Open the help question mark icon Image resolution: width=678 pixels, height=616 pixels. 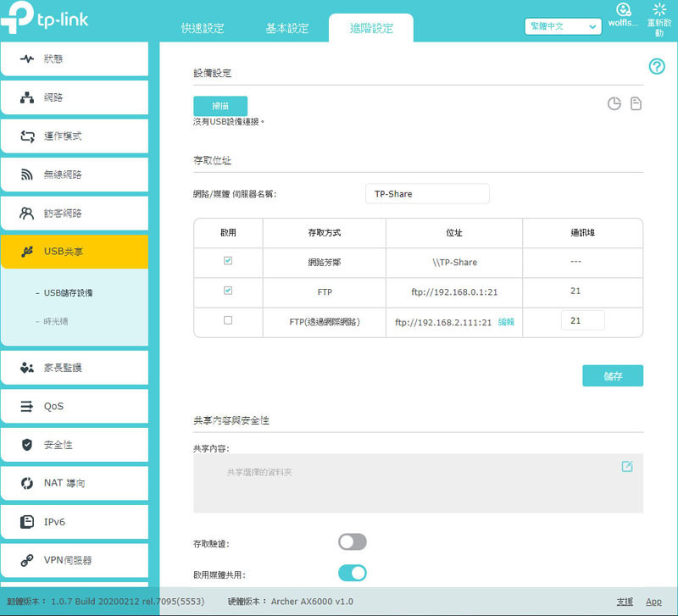pyautogui.click(x=656, y=67)
